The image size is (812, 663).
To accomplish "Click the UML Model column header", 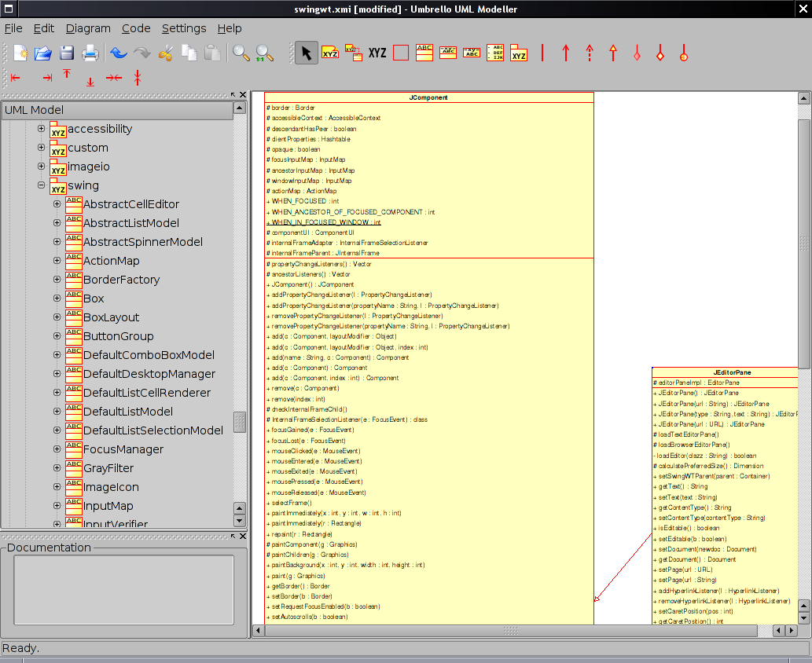I will click(x=118, y=110).
